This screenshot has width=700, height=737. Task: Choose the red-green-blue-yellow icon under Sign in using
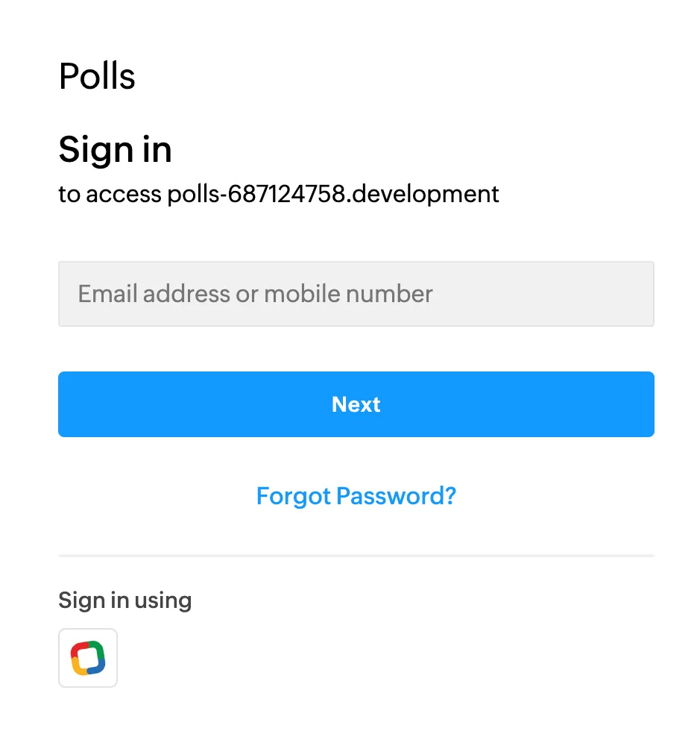pos(88,658)
